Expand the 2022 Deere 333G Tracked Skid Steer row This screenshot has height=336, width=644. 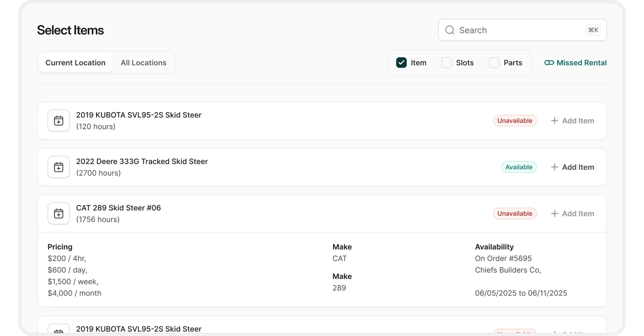[322, 167]
